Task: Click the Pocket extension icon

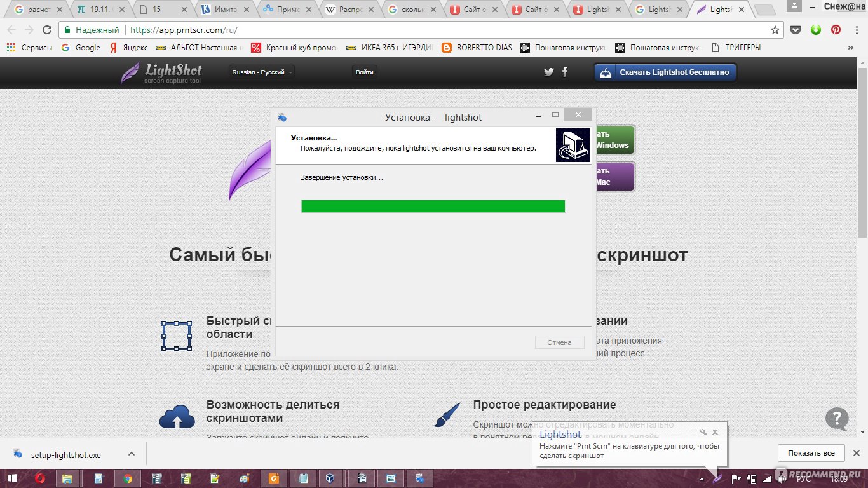Action: tap(796, 30)
